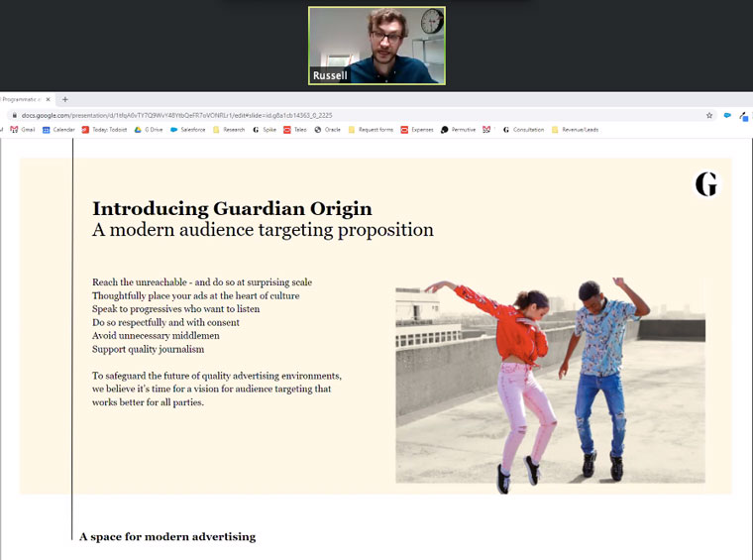
Task: Click the line 'Speak to progressives who want to listen'
Action: [175, 309]
